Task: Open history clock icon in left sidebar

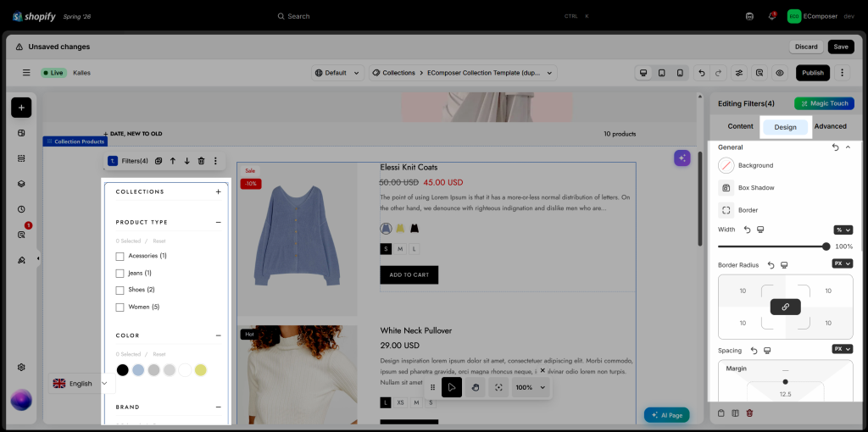Action: (x=21, y=209)
